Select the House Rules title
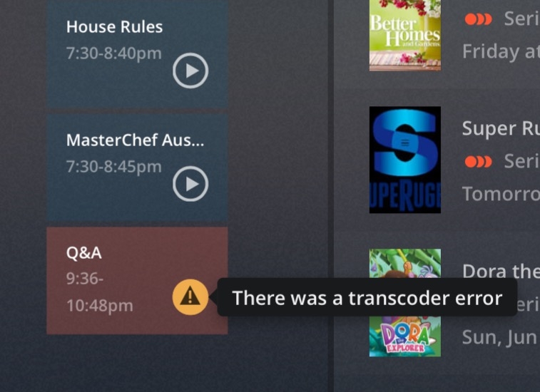The image size is (540, 392). [114, 27]
